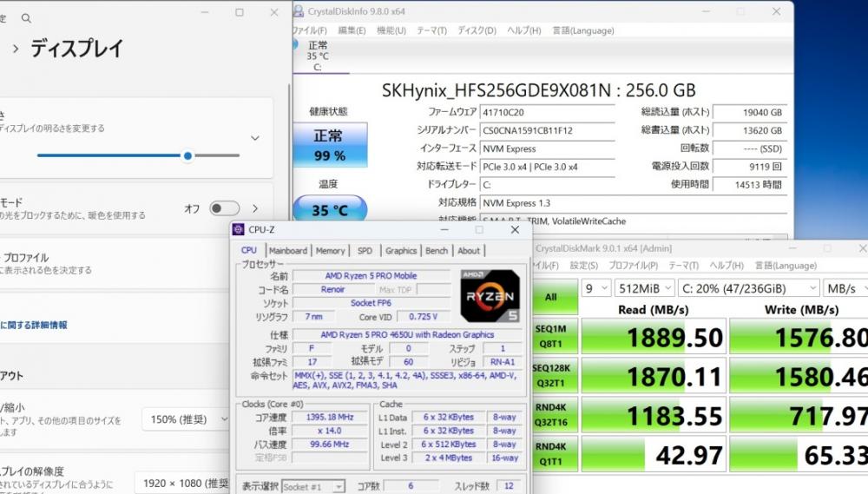Open the MB/s unit dropdown in CrystalDiskMark
The height and width of the screenshot is (494, 868).
click(845, 288)
